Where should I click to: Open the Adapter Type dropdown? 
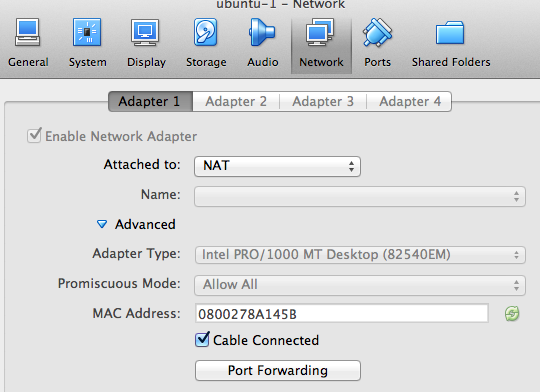coord(360,255)
